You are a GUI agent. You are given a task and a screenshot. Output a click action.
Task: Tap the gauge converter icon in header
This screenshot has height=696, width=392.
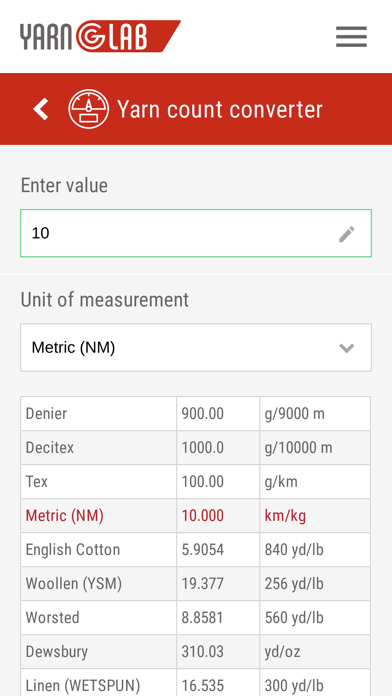point(88,109)
